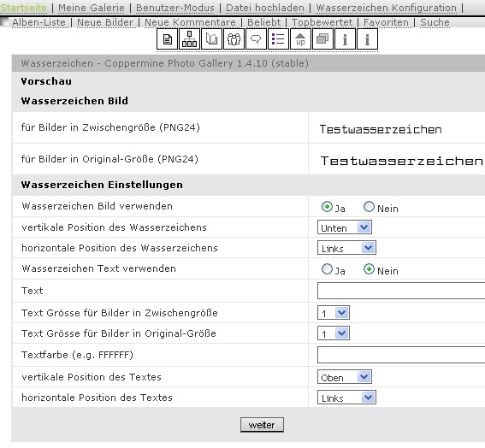Image resolution: width=485 pixels, height=448 pixels.
Task: Select Ja for Wasserzeichen Text verwenden
Action: [327, 269]
